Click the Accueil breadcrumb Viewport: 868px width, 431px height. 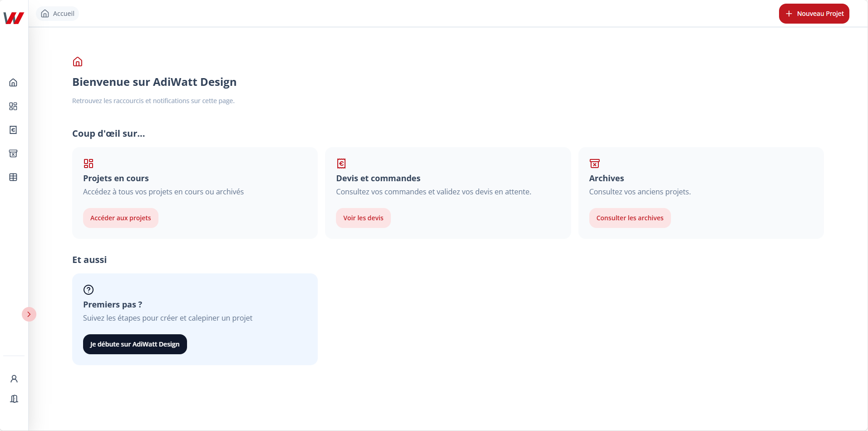pyautogui.click(x=58, y=14)
